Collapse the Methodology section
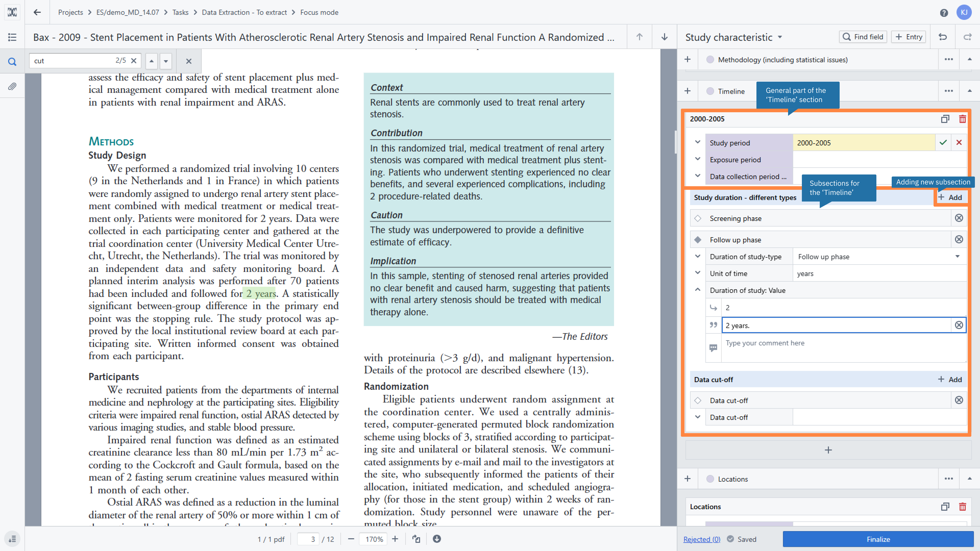 969,59
